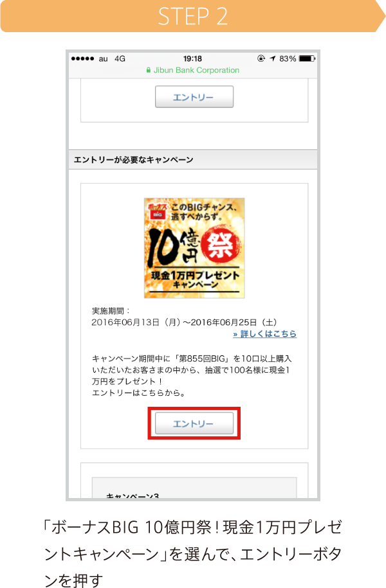Image resolution: width=386 pixels, height=588 pixels.
Task: Tap the highlighted エントリー button in the red box
Action: (194, 423)
